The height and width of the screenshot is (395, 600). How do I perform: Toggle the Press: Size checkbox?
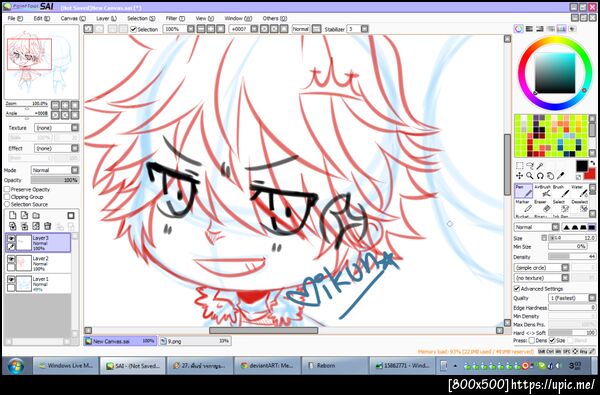coord(552,340)
